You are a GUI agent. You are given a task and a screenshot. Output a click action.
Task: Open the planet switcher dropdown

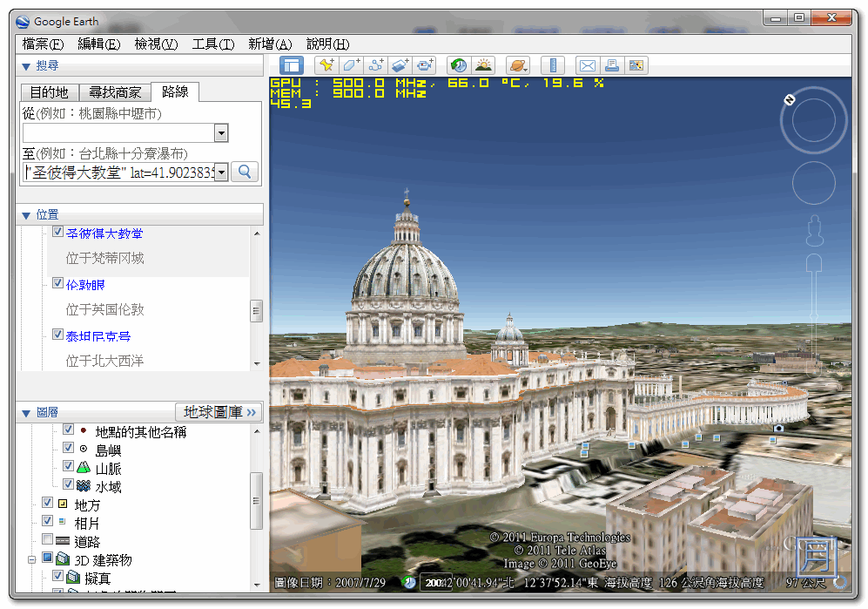tap(518, 65)
